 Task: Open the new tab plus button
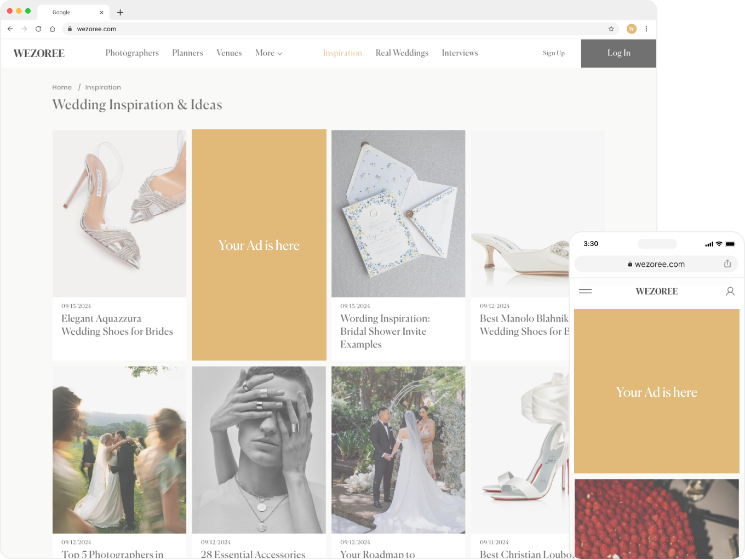pos(121,12)
